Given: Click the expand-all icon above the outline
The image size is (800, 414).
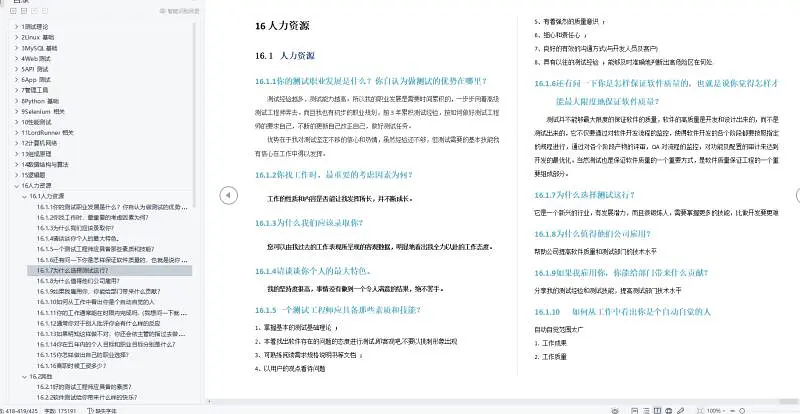Looking at the screenshot, I should pos(13,11).
